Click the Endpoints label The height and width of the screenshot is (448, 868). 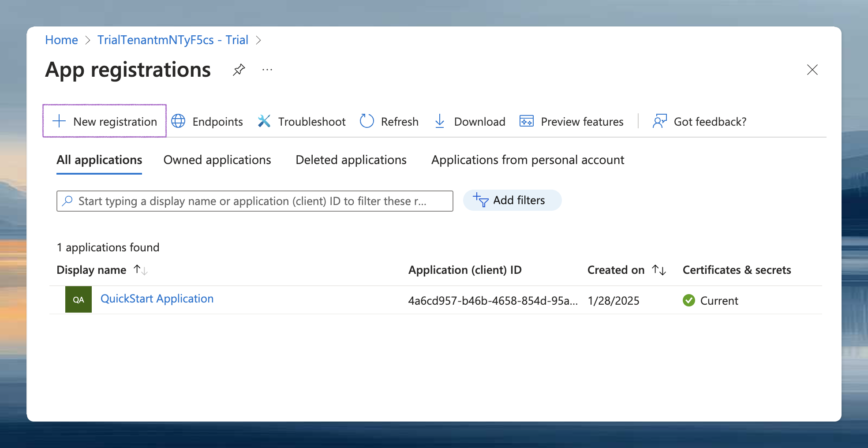218,122
